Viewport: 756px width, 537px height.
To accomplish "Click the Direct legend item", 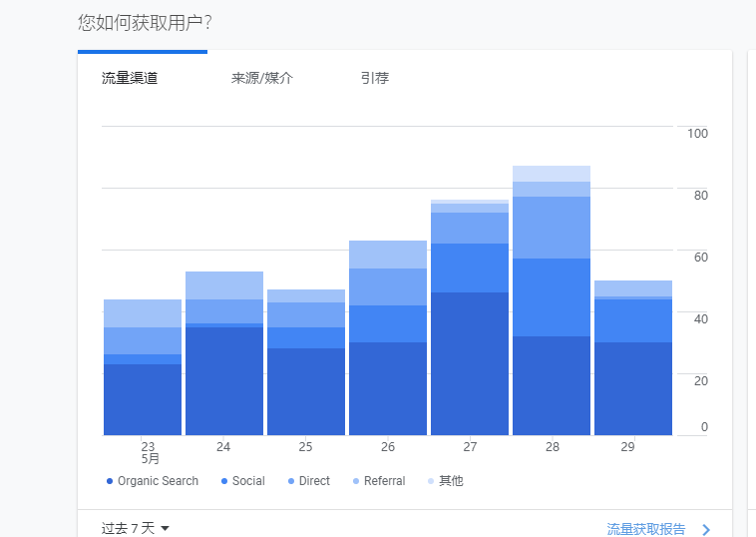I will [x=309, y=481].
